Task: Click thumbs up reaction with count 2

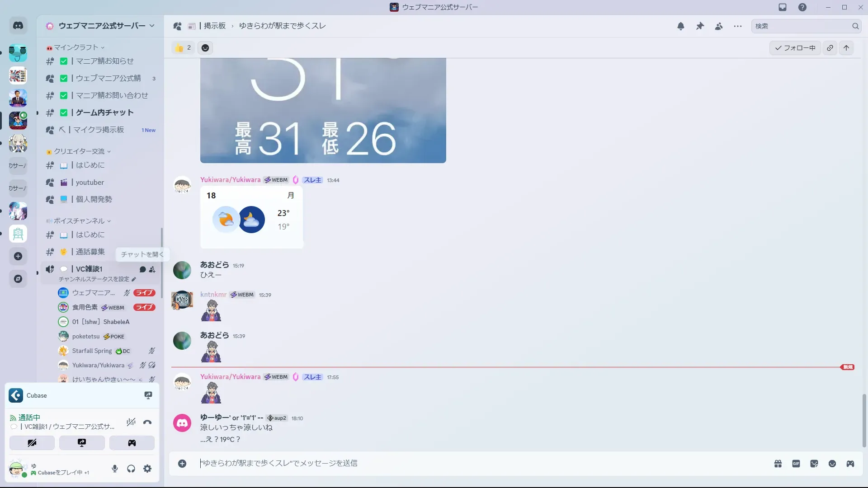Action: click(x=183, y=48)
